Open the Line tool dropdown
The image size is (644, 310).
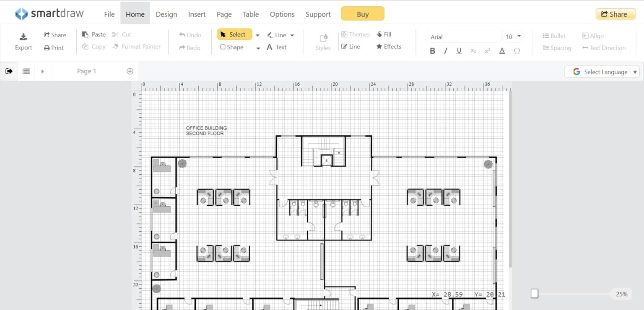tap(292, 35)
